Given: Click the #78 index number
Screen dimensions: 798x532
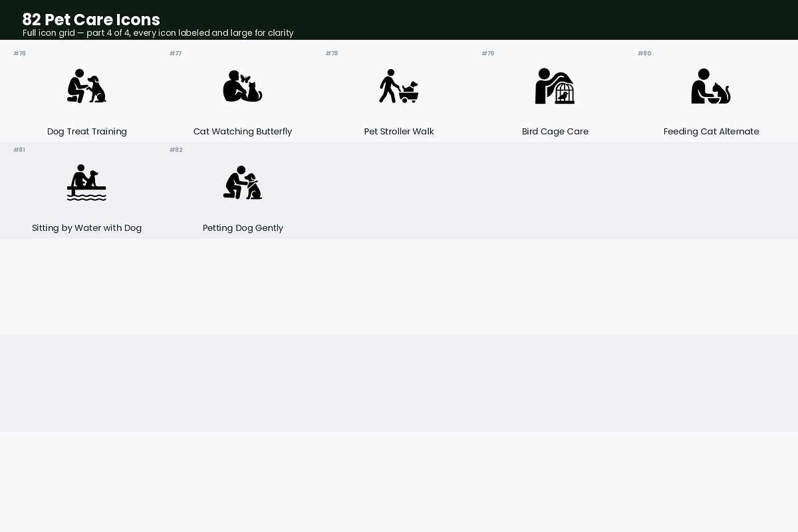Looking at the screenshot, I should tap(332, 53).
